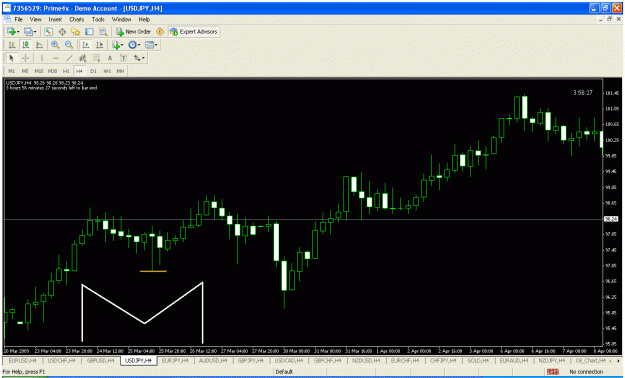This screenshot has height=378, width=625.
Task: Switch to the EURUSD,H4 chart tab
Action: (22, 360)
